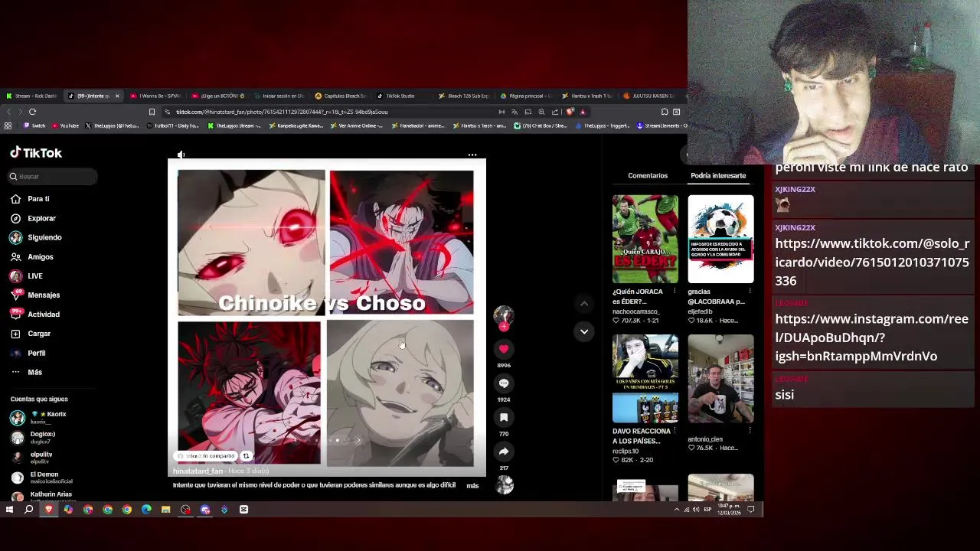Open the LIVE section
The height and width of the screenshot is (551, 980).
[35, 276]
